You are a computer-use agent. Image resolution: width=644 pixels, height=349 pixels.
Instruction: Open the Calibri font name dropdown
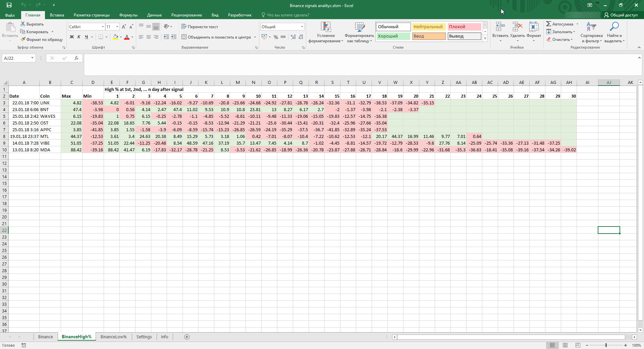pos(103,27)
